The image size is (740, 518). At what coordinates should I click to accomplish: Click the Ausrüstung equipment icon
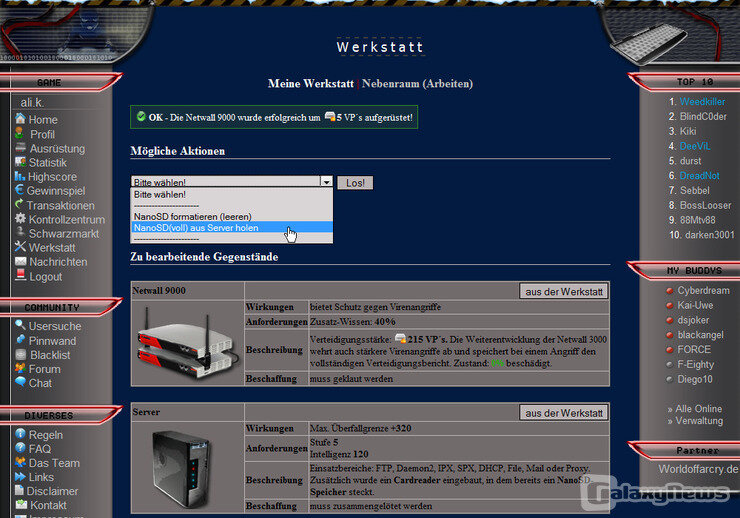[x=20, y=148]
